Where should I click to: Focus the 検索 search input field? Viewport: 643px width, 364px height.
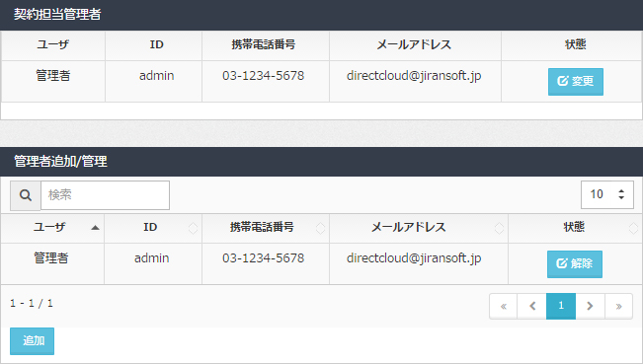click(x=105, y=195)
